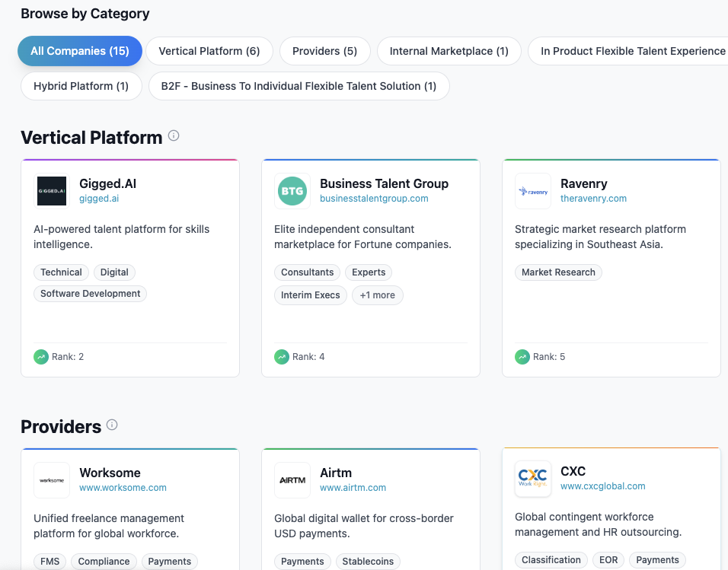Select the All Companies (15) category tab

point(80,51)
